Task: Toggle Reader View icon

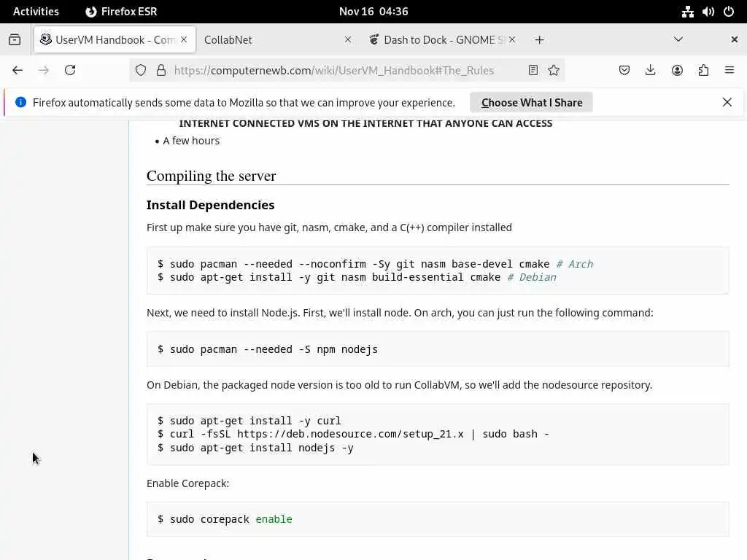Action: click(533, 70)
